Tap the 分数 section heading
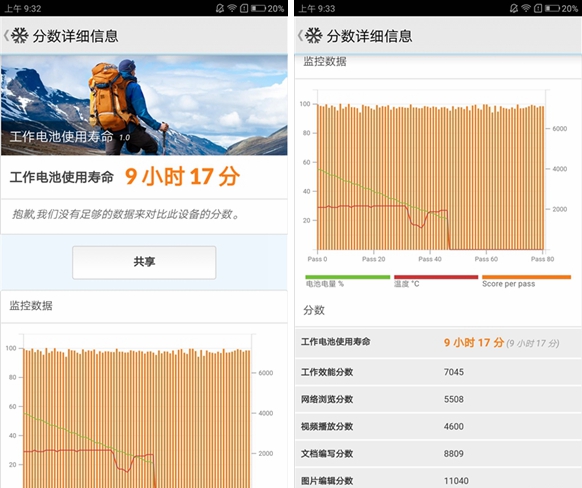 (x=314, y=310)
